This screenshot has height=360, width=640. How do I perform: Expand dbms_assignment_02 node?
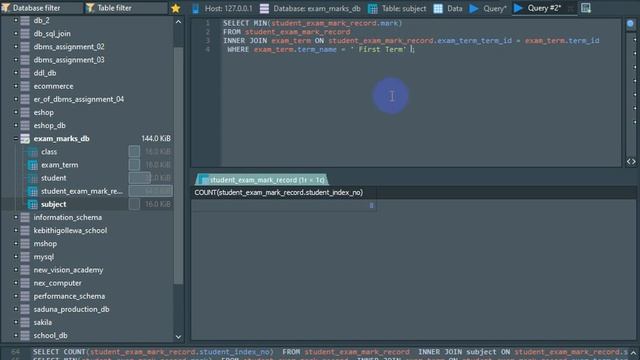click(16, 47)
